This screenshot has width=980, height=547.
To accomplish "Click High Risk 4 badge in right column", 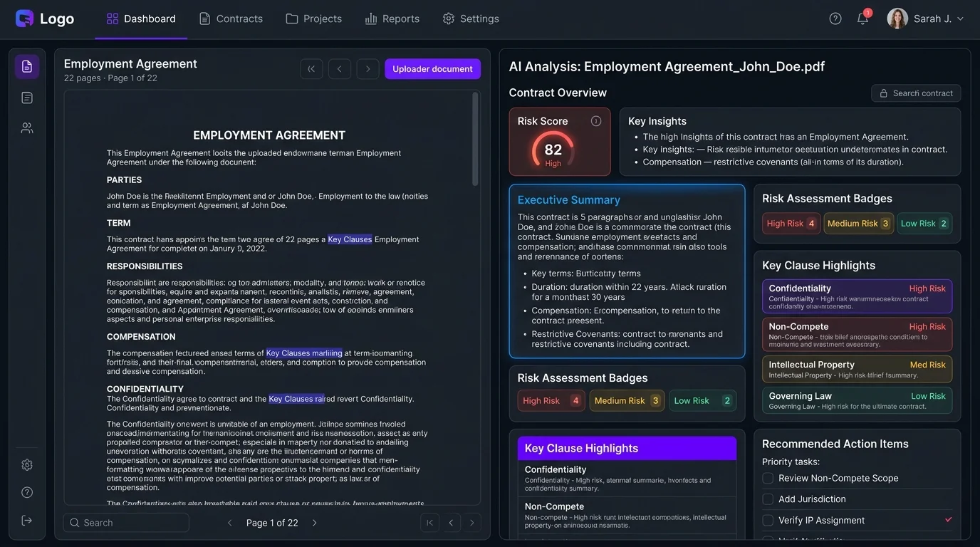I will (791, 223).
